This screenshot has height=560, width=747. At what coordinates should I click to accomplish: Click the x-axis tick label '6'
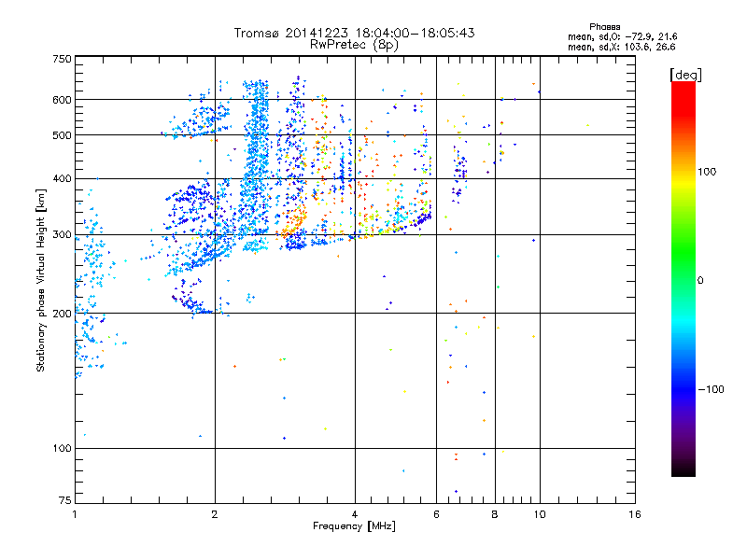[436, 514]
